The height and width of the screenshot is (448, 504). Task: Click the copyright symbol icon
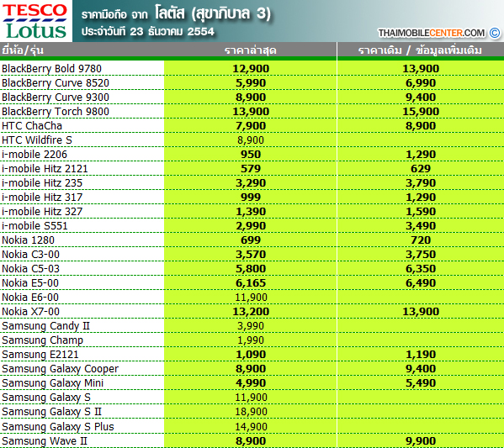coord(495,33)
